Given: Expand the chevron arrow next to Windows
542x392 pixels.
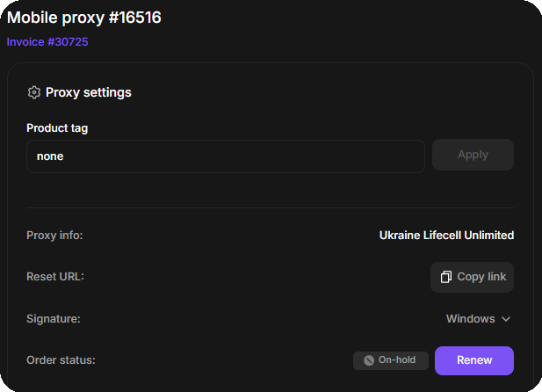Looking at the screenshot, I should point(506,319).
